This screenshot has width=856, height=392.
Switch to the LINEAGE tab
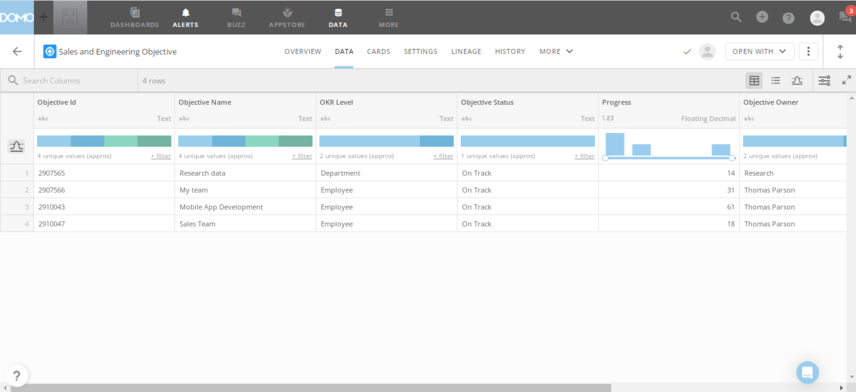click(466, 51)
